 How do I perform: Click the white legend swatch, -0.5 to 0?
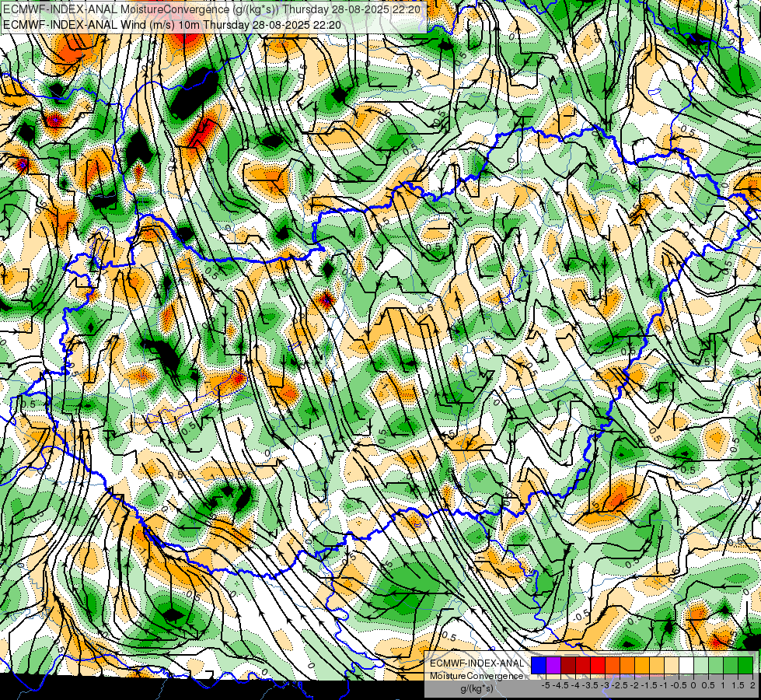click(x=686, y=666)
